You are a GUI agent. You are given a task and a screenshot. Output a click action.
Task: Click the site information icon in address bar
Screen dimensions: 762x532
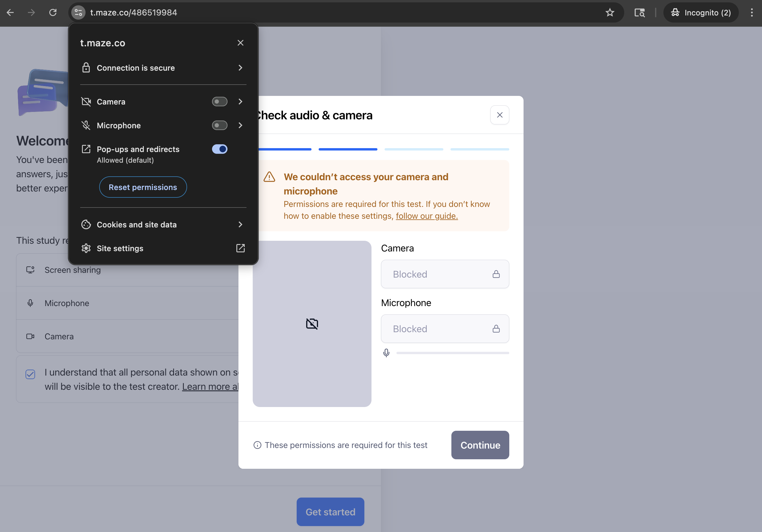click(78, 12)
